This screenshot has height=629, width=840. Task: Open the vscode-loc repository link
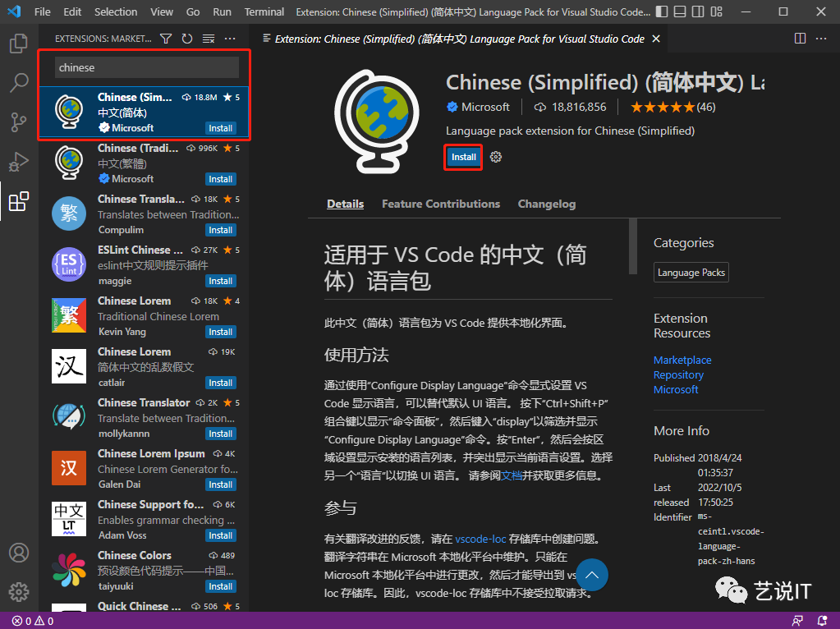(x=480, y=539)
